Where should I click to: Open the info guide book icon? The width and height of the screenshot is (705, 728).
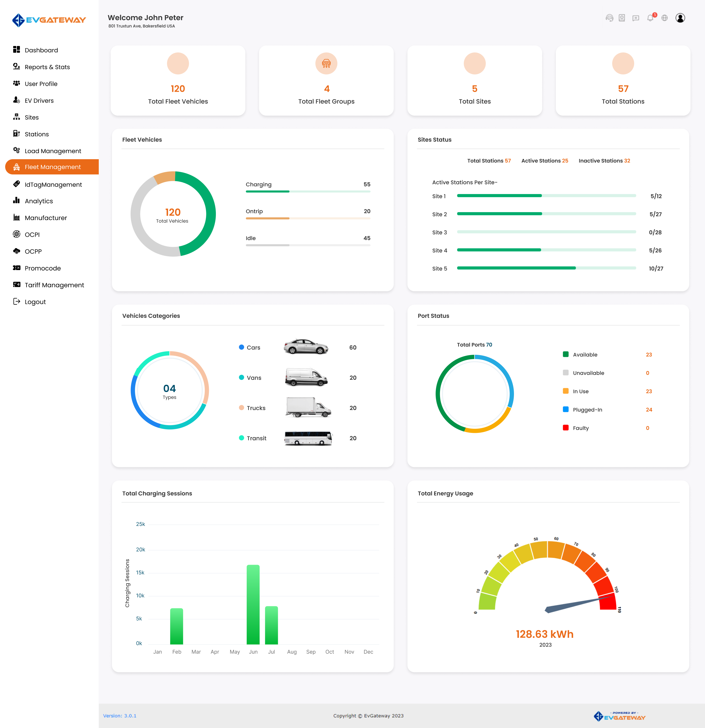pos(622,18)
